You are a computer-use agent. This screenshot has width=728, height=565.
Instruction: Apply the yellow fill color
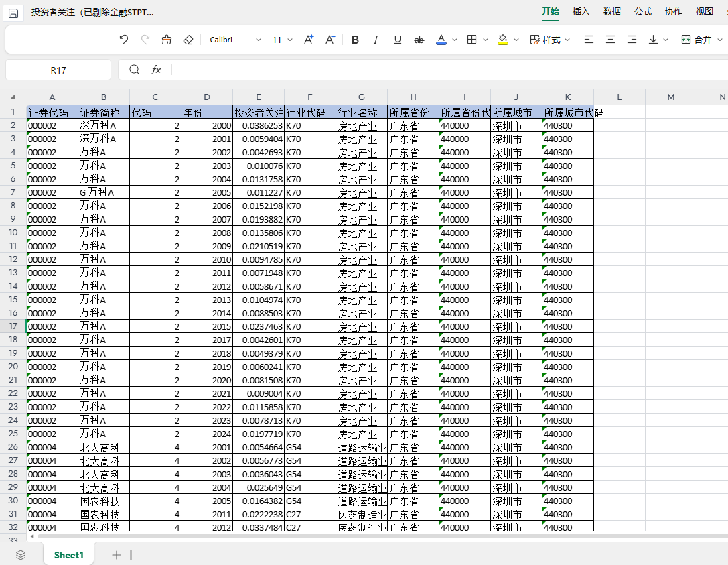click(x=503, y=40)
